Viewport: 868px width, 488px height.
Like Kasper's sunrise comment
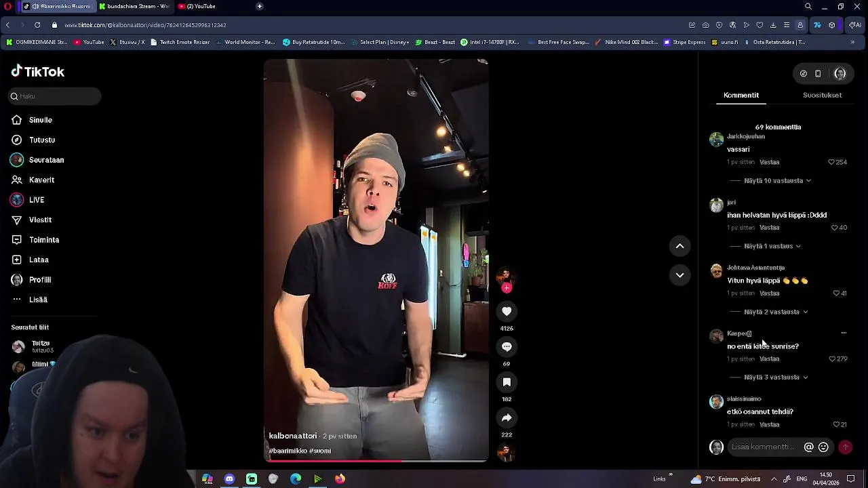(831, 359)
